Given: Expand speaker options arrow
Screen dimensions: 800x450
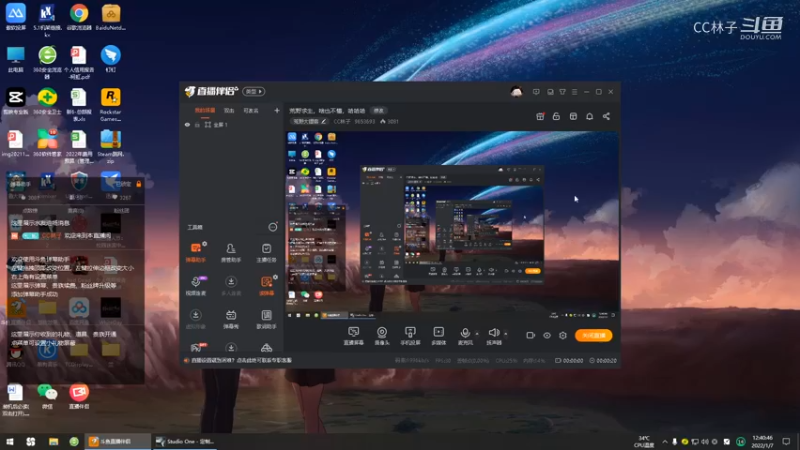Looking at the screenshot, I should click(x=506, y=334).
